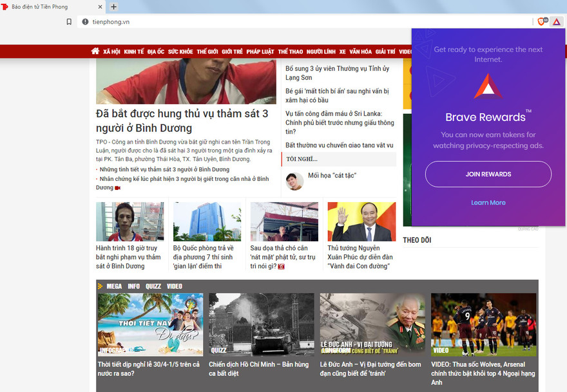Click the Learn More link
The image size is (567, 392).
click(488, 202)
